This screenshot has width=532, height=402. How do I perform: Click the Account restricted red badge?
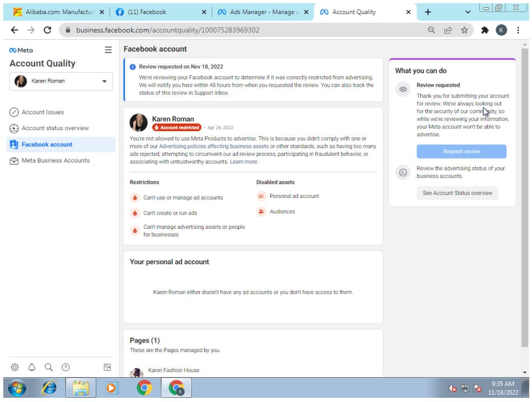click(x=177, y=127)
